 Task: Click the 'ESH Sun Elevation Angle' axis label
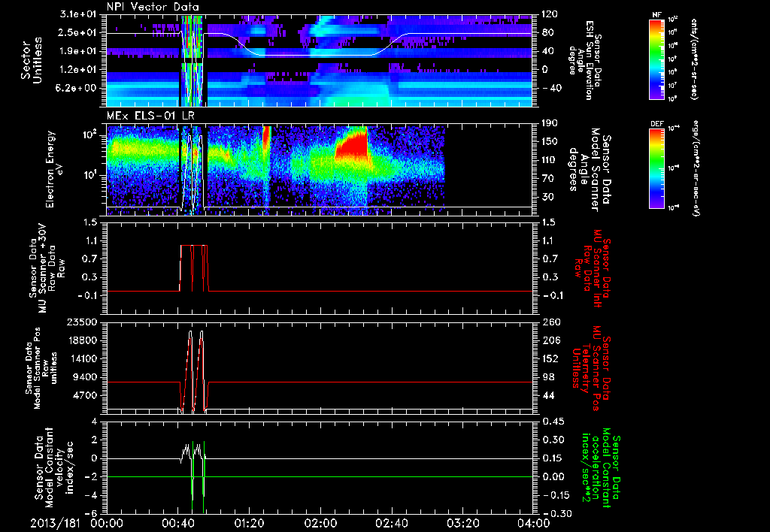(x=584, y=60)
